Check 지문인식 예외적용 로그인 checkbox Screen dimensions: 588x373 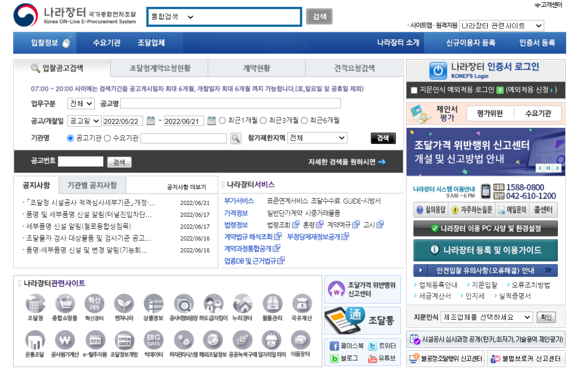tap(414, 90)
